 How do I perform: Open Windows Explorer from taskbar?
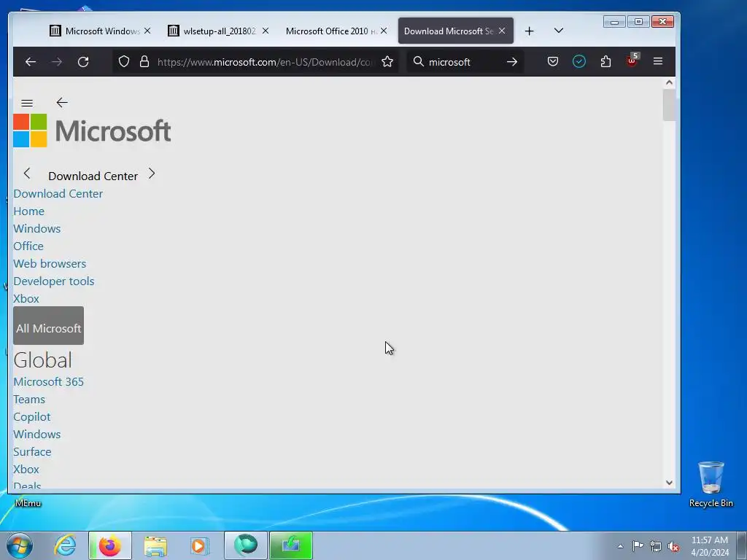coord(155,545)
